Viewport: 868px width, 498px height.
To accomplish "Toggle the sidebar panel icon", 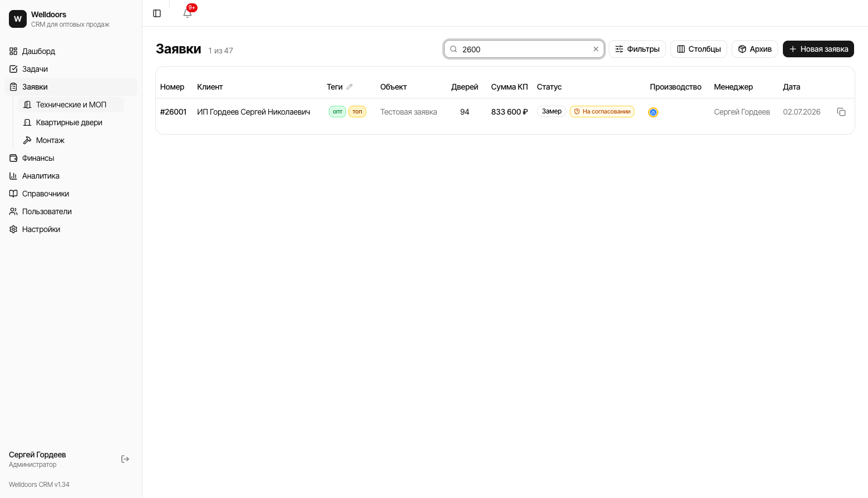I will 157,13.
